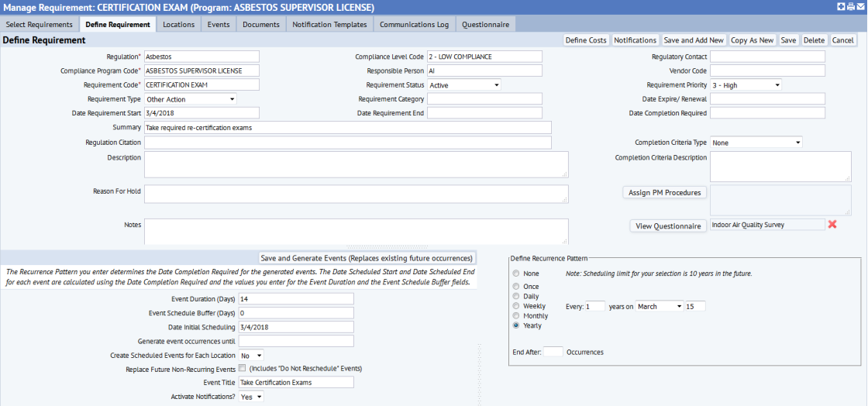Choose the Monthly recurrence option
868x406 pixels.
[x=516, y=316]
